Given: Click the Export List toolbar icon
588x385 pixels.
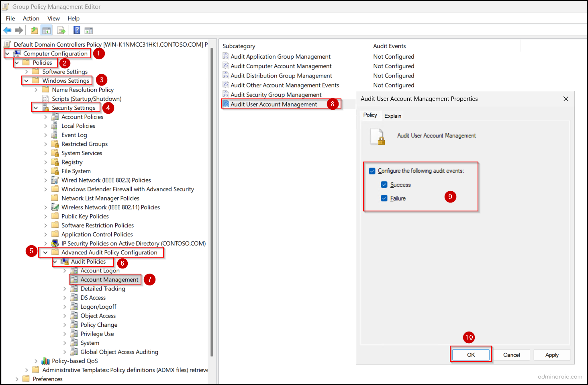Looking at the screenshot, I should (61, 30).
